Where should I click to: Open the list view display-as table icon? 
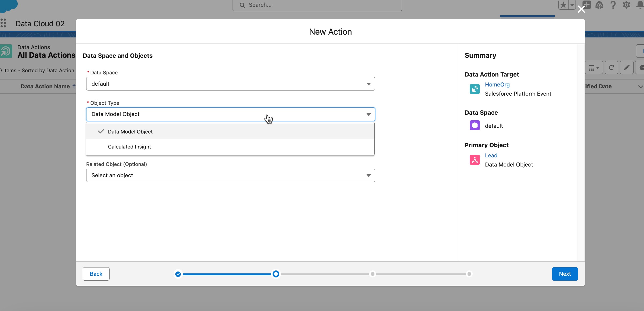coord(594,68)
